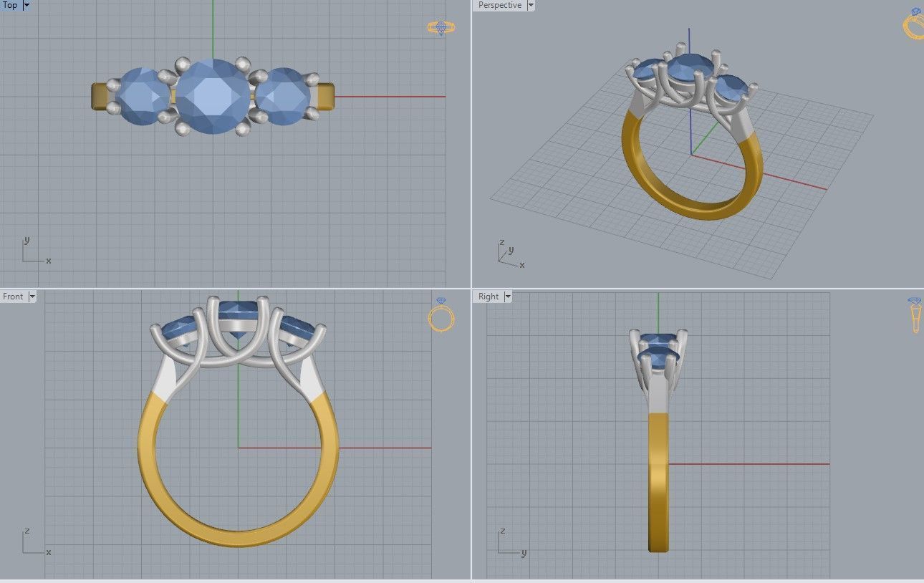This screenshot has height=583, width=924.
Task: Activate the Front viewport title label
Action: coord(14,297)
